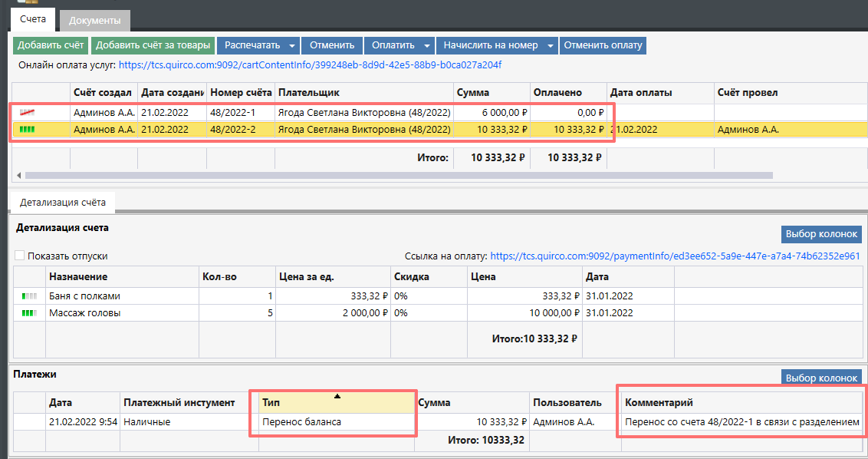Click the green status icon of invoice 48/2022-2
The image size is (868, 459).
click(27, 130)
